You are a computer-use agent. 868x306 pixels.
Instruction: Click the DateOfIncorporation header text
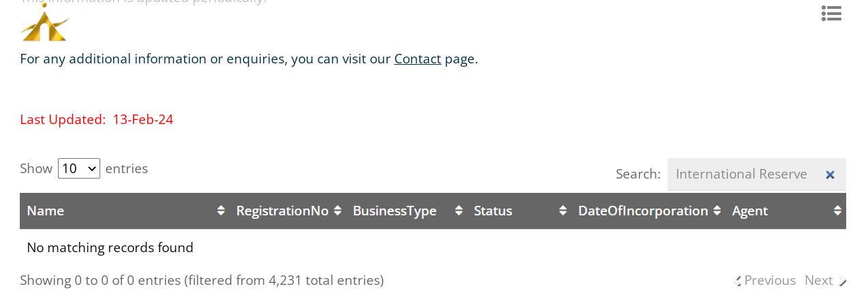click(x=643, y=211)
